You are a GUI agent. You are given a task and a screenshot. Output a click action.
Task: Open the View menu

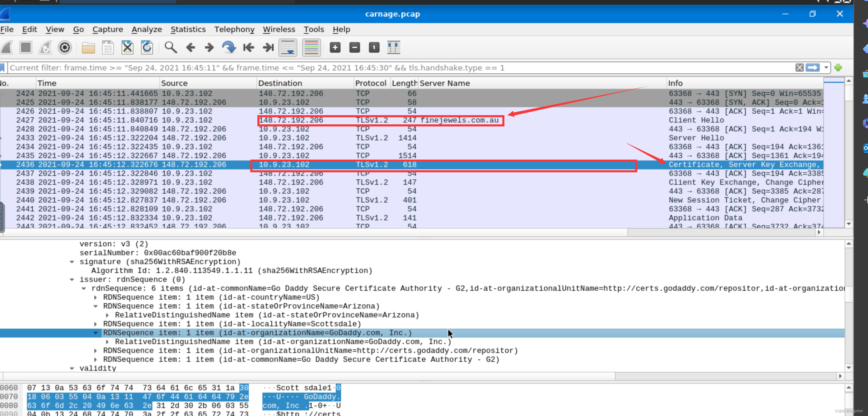pyautogui.click(x=55, y=29)
